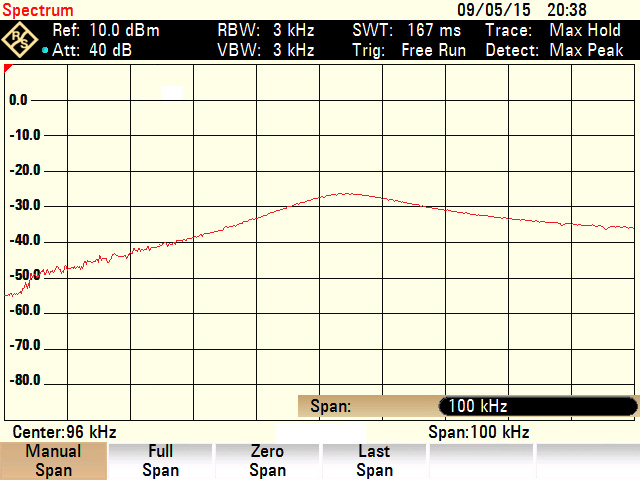Click the -60.0 y-axis label
Screen dimensions: 640x480
pos(25,310)
